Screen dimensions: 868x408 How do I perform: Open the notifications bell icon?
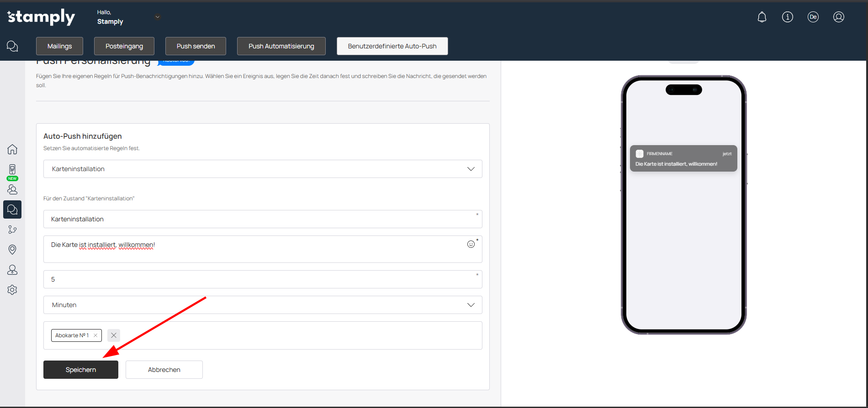[762, 17]
